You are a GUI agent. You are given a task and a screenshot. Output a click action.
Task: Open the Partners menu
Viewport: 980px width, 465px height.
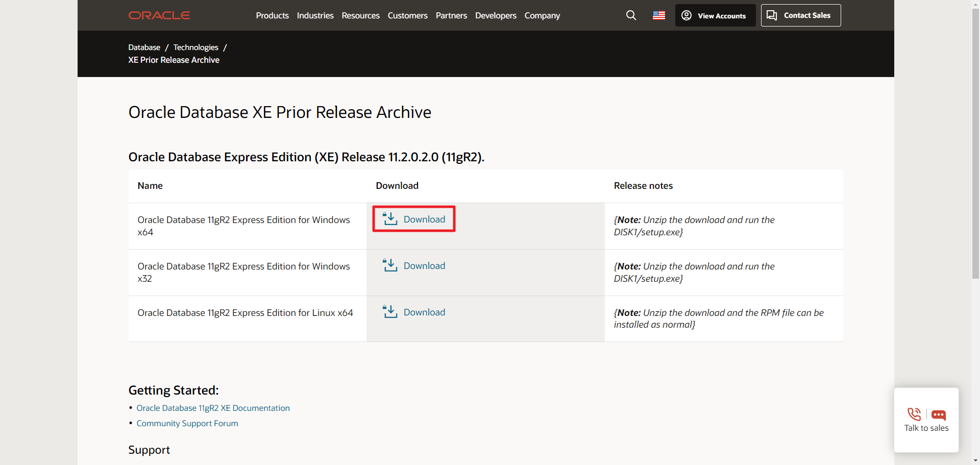point(451,15)
